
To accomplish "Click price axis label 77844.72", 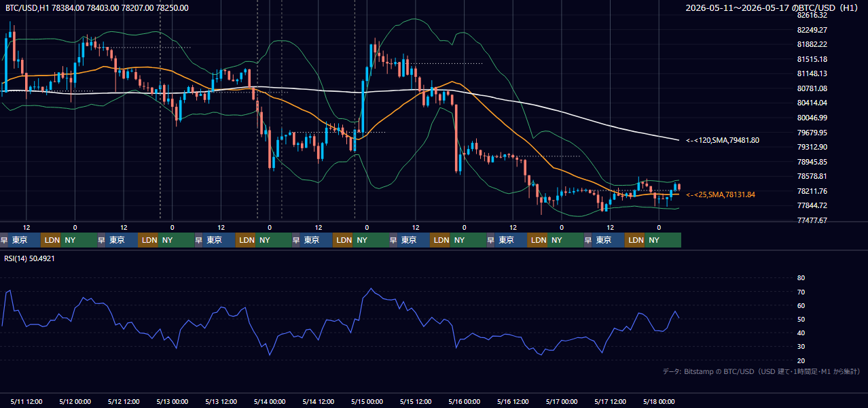I will tap(812, 205).
